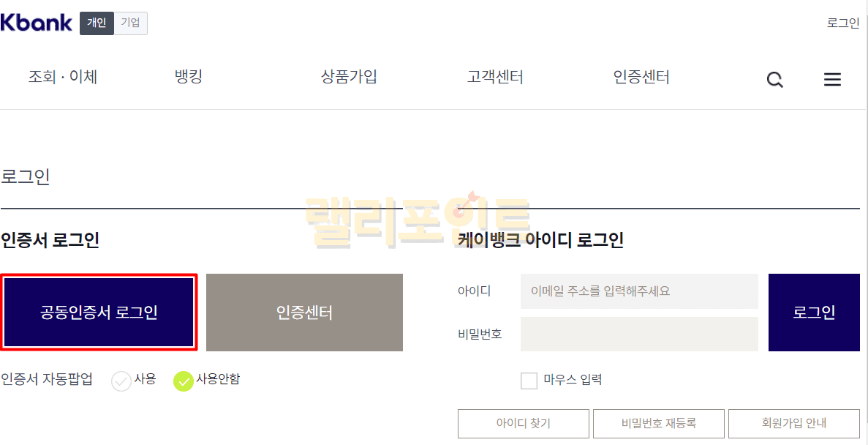The height and width of the screenshot is (445, 868).
Task: Focus the 아이디 email input field
Action: pyautogui.click(x=639, y=291)
